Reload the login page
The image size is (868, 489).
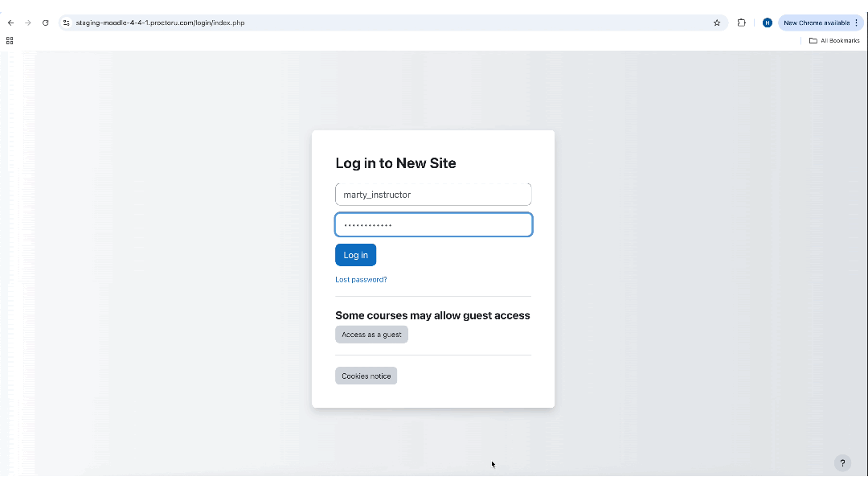(45, 23)
